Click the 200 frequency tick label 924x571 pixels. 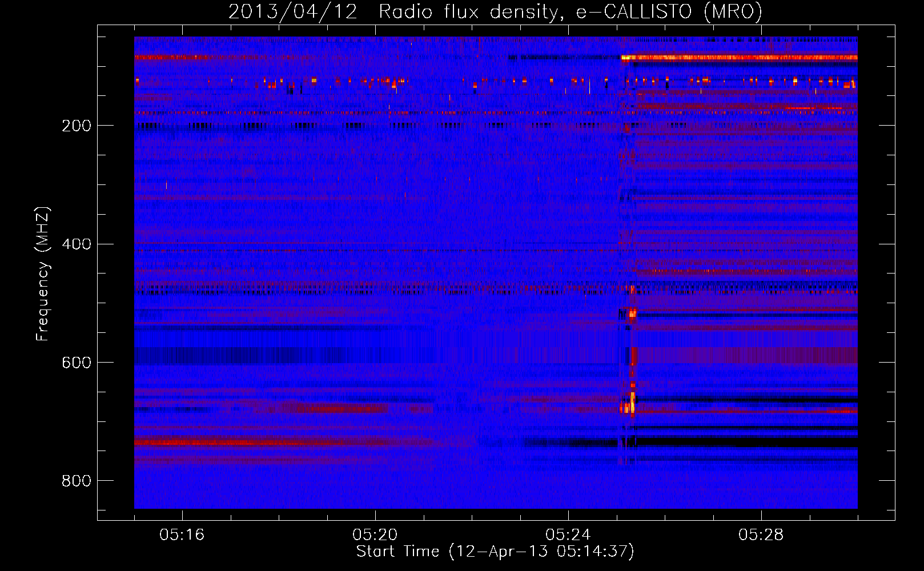77,126
